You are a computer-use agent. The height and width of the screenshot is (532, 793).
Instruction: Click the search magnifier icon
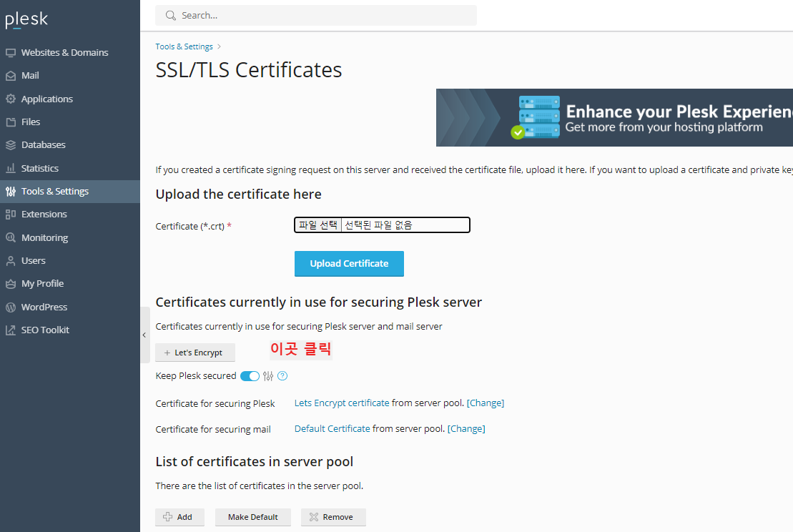[x=171, y=16]
